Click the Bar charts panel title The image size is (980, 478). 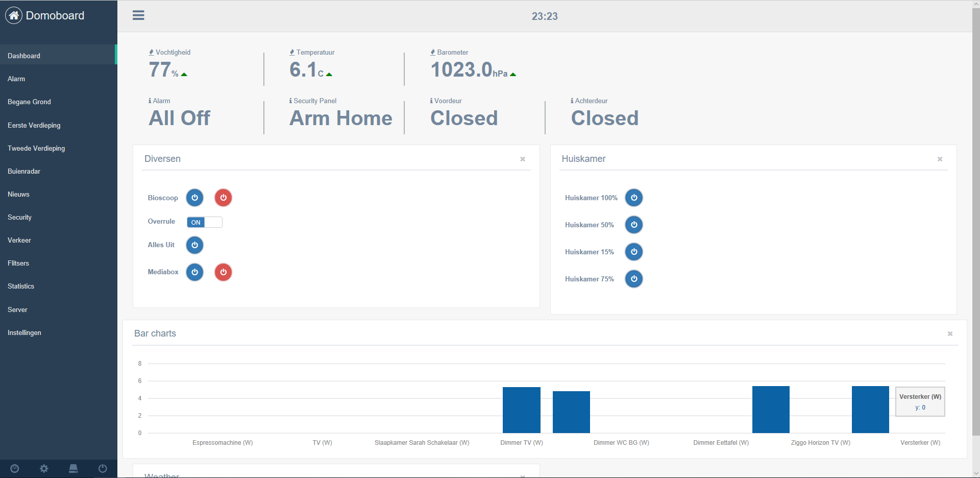(x=155, y=333)
